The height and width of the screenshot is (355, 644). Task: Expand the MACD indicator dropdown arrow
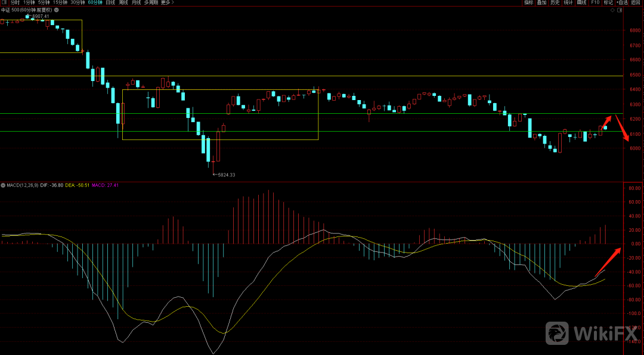click(x=3, y=185)
